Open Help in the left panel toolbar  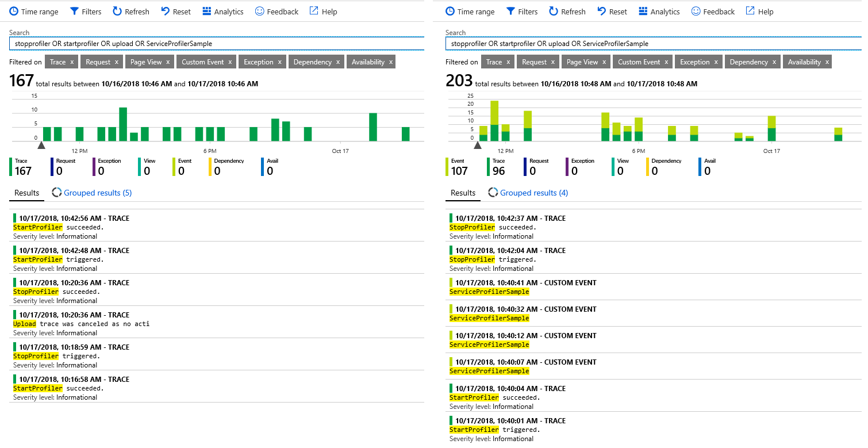pyautogui.click(x=323, y=12)
